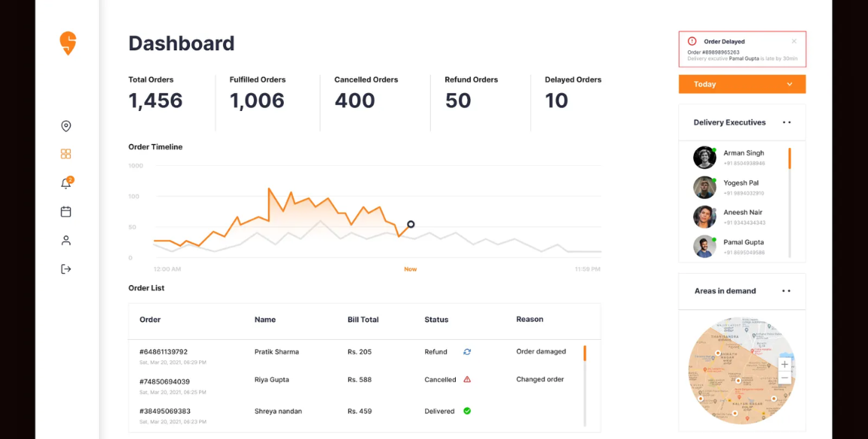Click the name Yogesh Pal
The width and height of the screenshot is (868, 439).
tap(740, 182)
